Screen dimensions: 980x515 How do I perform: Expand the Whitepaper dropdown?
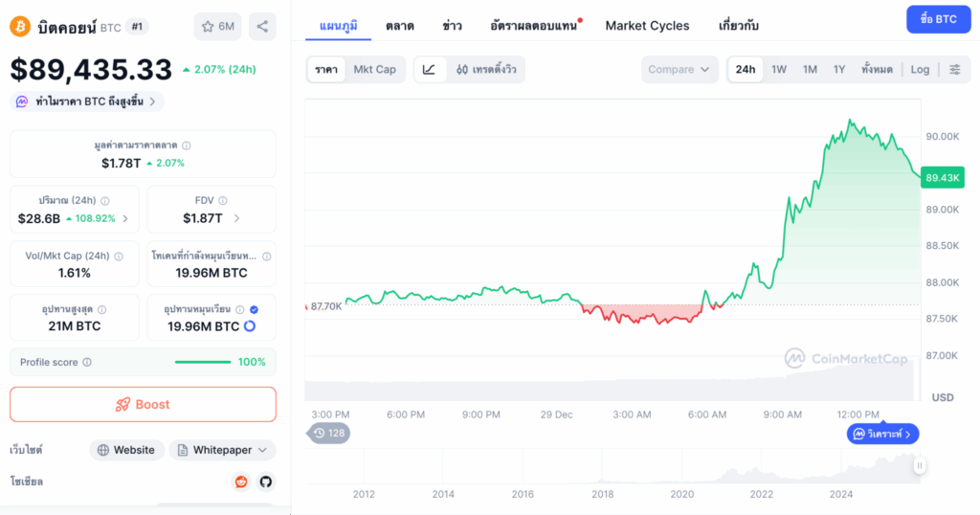pos(222,450)
